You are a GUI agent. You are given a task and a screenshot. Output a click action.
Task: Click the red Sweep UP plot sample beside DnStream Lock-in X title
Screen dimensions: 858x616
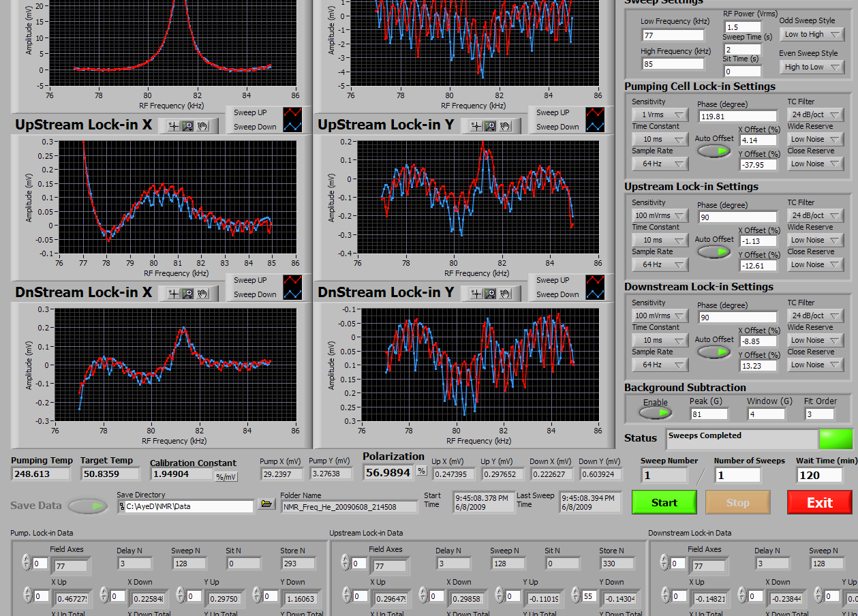[x=292, y=280]
